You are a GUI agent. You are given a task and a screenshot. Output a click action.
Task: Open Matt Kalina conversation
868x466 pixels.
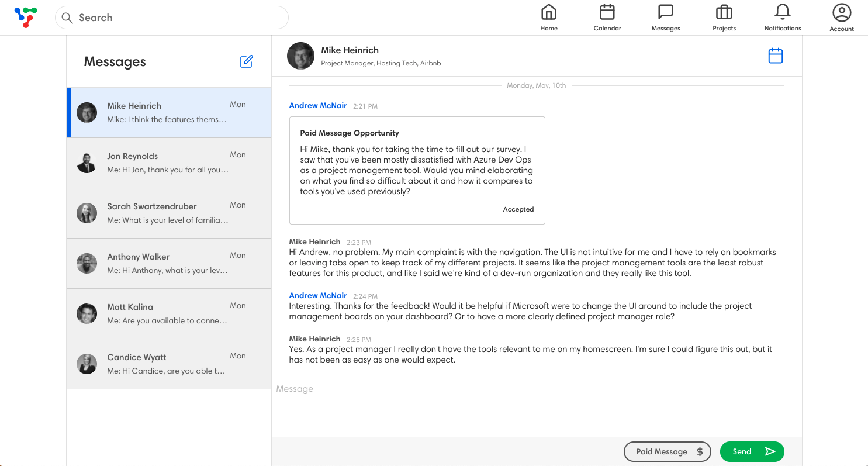coord(168,314)
